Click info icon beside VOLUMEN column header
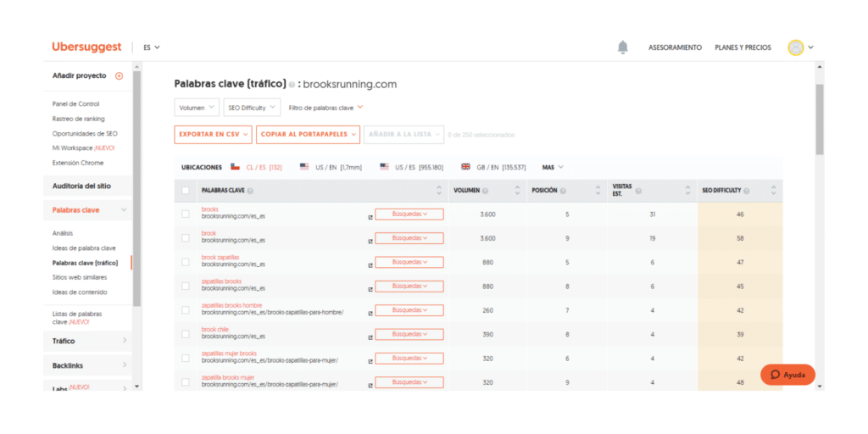 tap(485, 191)
